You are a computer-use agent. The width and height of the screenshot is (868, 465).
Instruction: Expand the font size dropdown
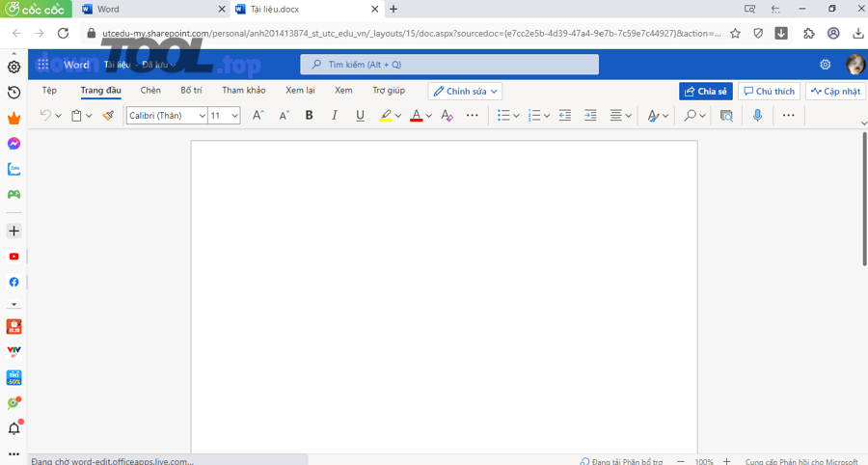click(x=234, y=116)
